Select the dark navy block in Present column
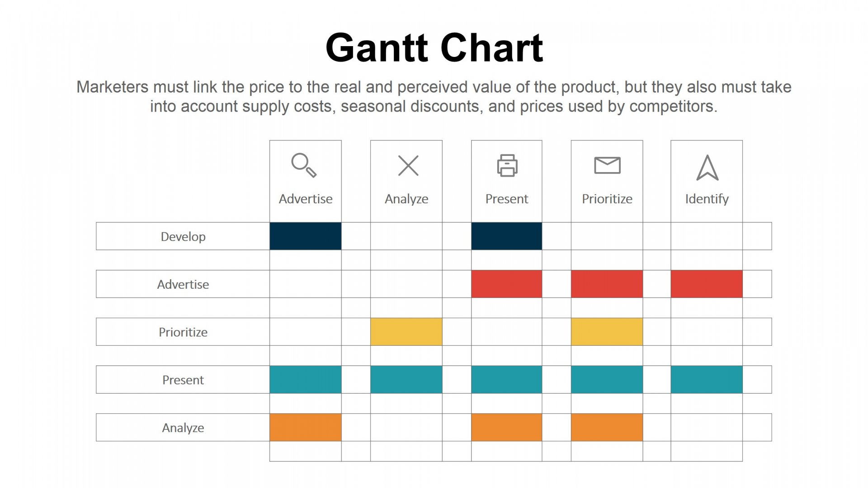868x488 pixels. pos(506,236)
